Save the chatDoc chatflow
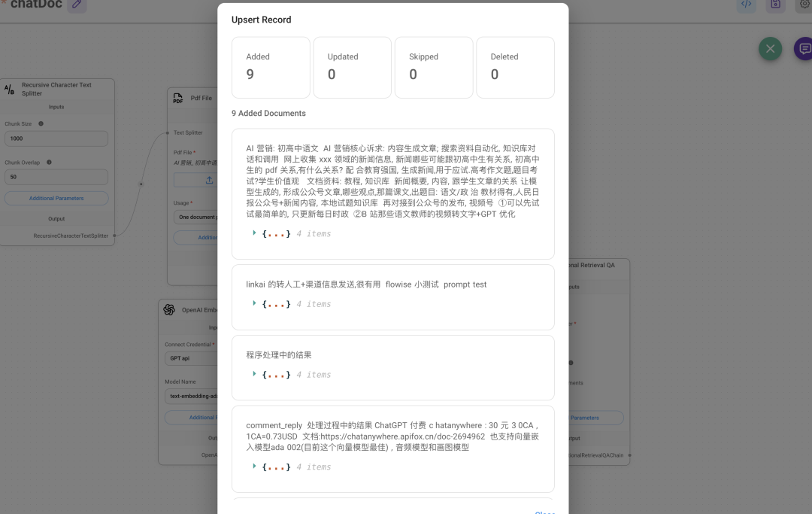 click(776, 5)
